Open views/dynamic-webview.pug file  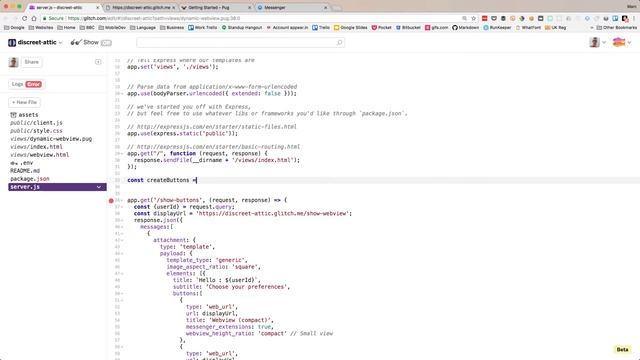click(x=51, y=139)
